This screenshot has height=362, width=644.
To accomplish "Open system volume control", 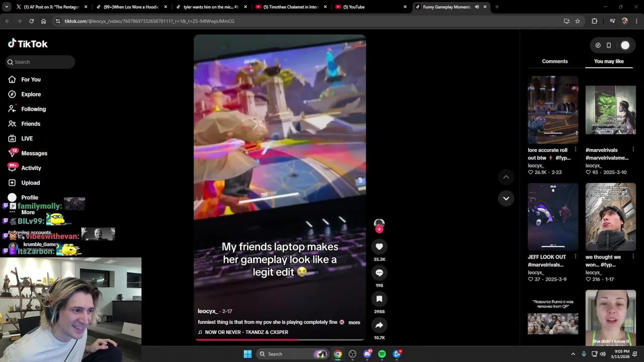I will (603, 354).
